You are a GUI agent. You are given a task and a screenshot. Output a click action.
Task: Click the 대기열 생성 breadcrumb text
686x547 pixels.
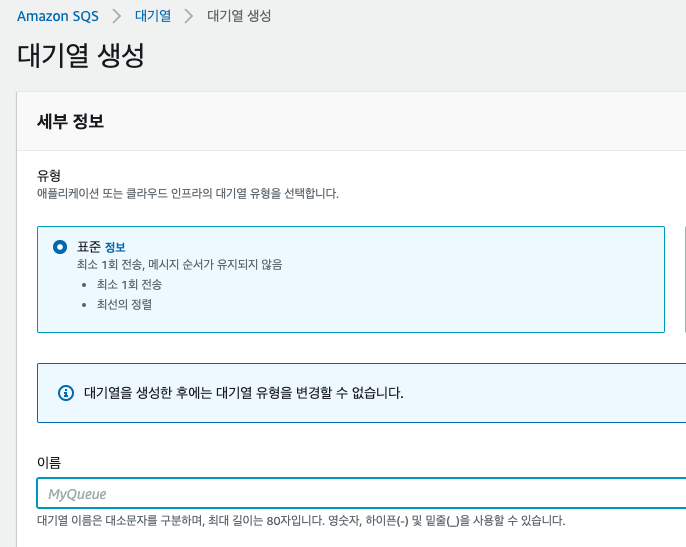pos(239,16)
